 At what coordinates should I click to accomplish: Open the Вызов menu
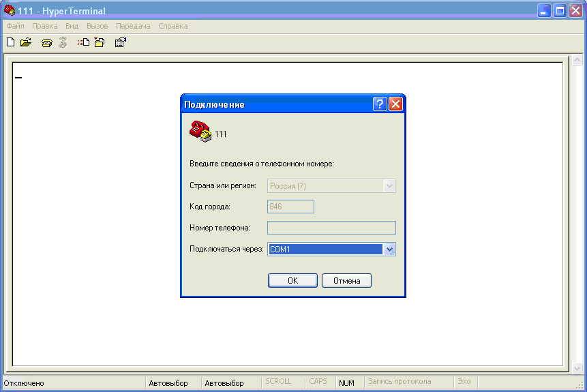click(97, 26)
